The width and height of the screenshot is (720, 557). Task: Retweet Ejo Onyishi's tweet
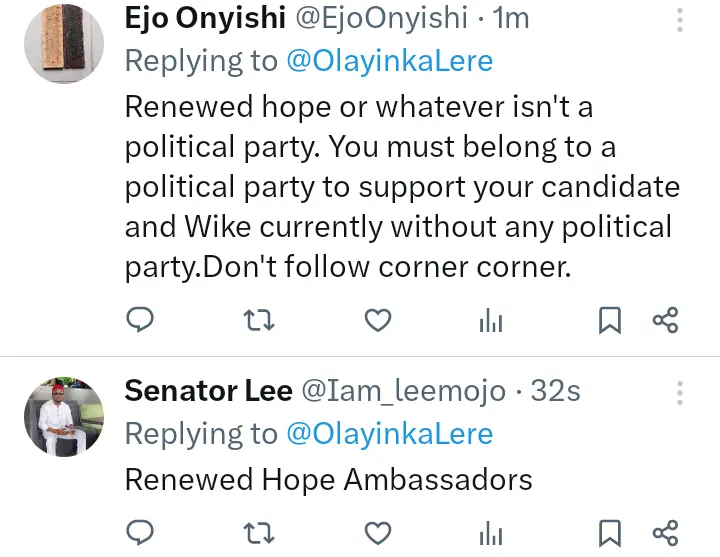click(259, 320)
